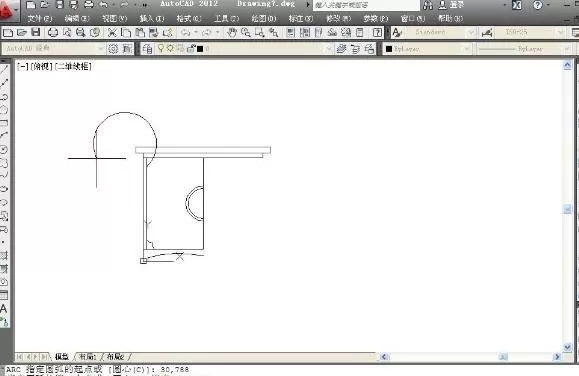Image resolution: width=579 pixels, height=376 pixels.
Task: Toggle layer on/off lightbulb icon
Action: [x=161, y=48]
